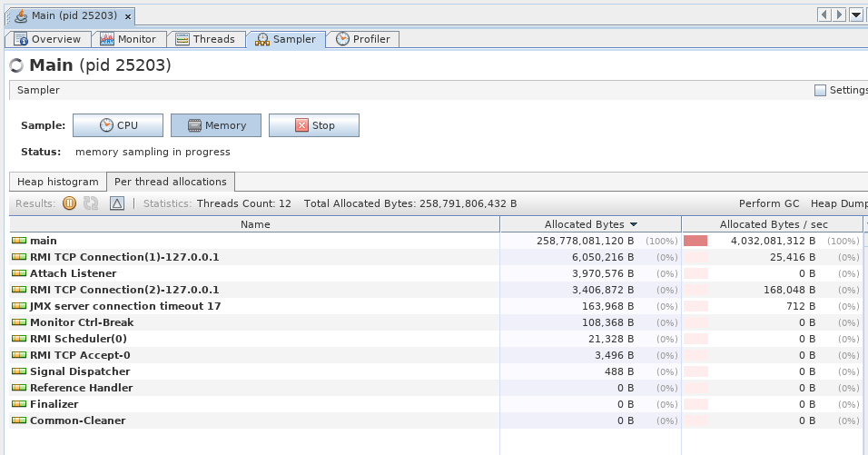Click the Threads Count: 12 statistic

(243, 203)
